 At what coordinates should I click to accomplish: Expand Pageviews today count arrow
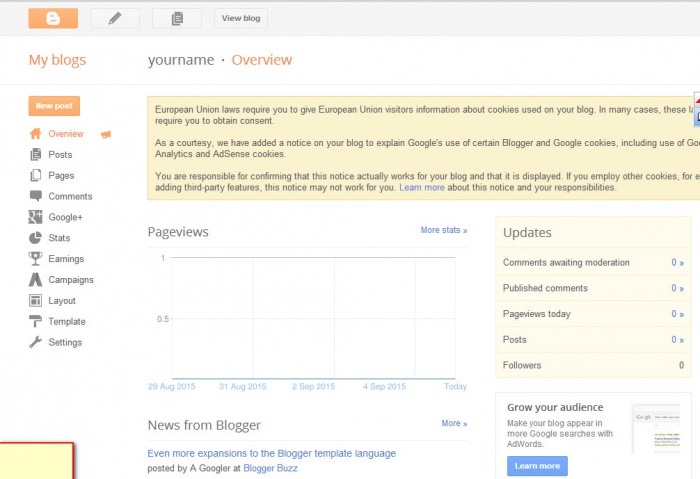tap(678, 314)
